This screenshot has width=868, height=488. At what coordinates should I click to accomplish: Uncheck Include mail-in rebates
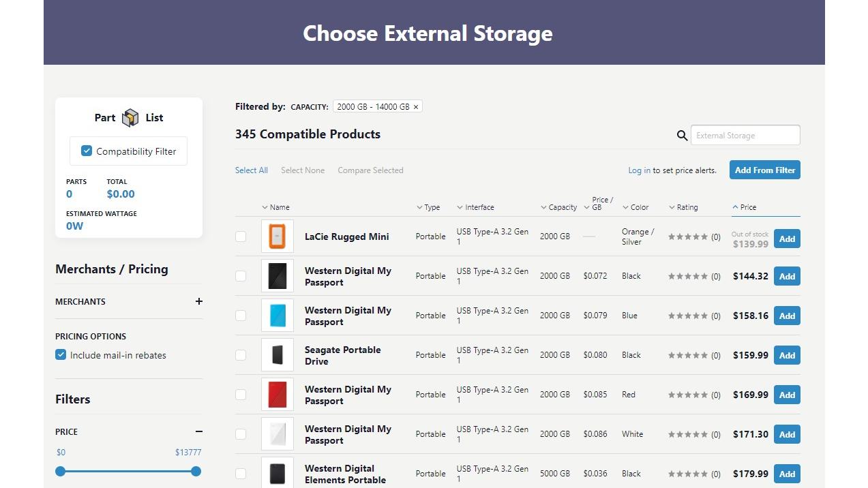coord(61,354)
